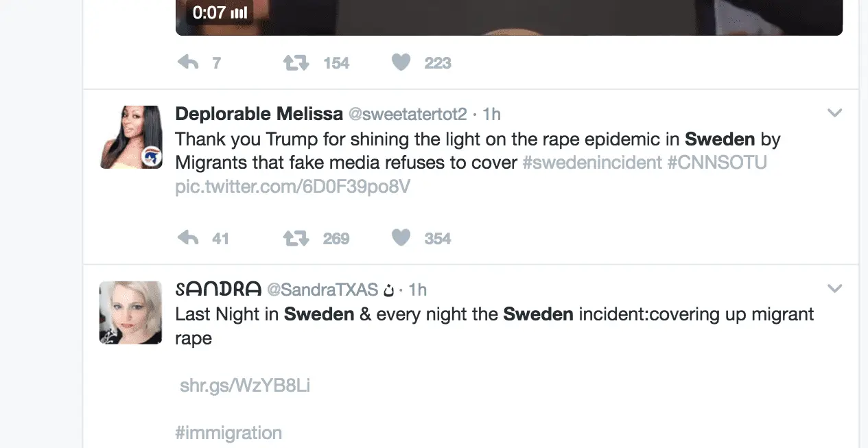Open the 1h timestamp on Melissa's tweet
Viewport: 868px width, 448px height.
492,114
